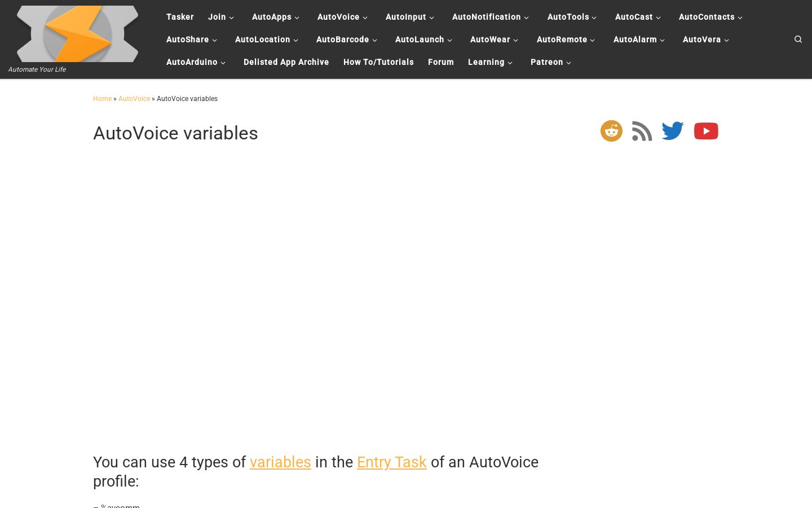Screen dimensions: 812x508
Task: Click 'AutoVoice variables' breadcrumb text
Action: (x=187, y=99)
